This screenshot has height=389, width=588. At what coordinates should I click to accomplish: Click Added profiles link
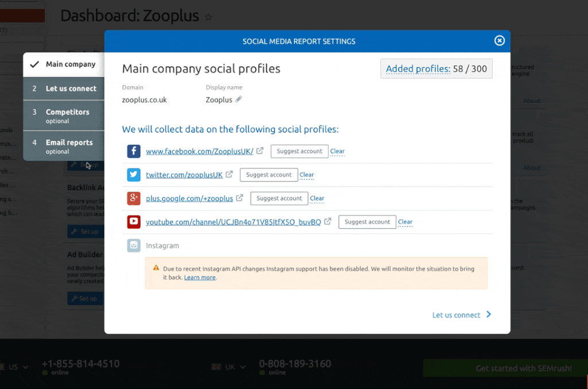[418, 68]
